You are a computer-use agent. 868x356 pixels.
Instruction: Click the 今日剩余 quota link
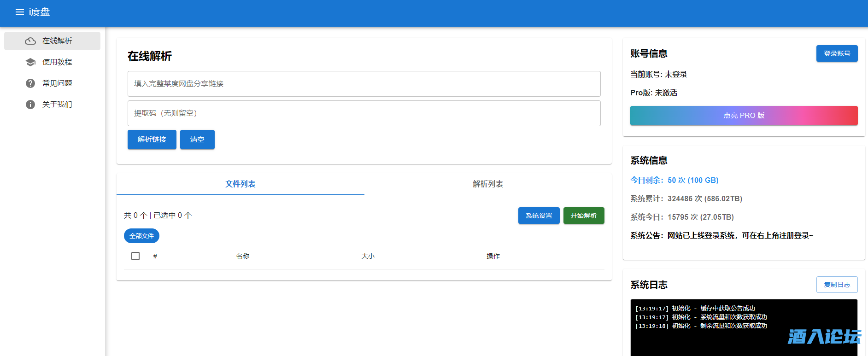click(x=674, y=180)
